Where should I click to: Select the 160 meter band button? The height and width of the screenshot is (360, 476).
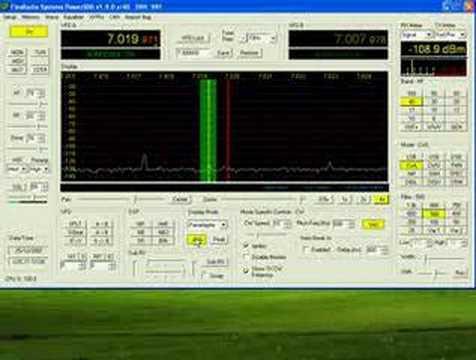411,93
